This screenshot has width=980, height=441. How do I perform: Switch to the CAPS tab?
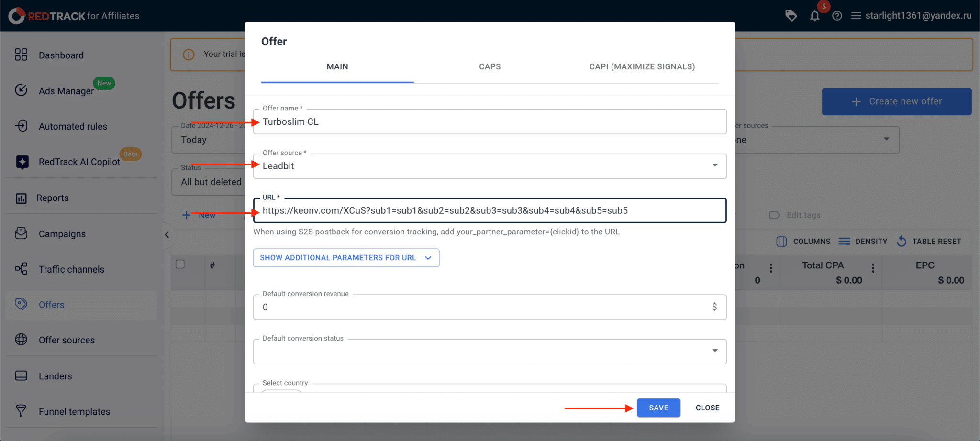[490, 67]
